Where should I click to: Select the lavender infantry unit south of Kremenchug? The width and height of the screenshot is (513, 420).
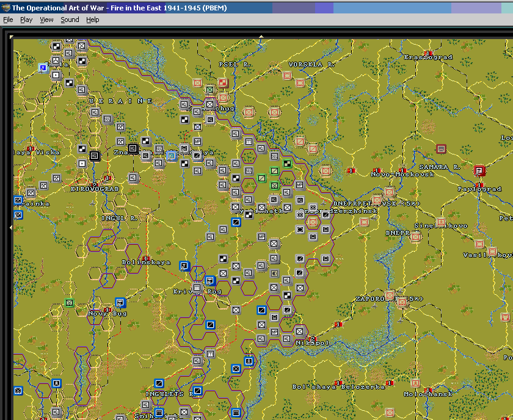pos(197,126)
